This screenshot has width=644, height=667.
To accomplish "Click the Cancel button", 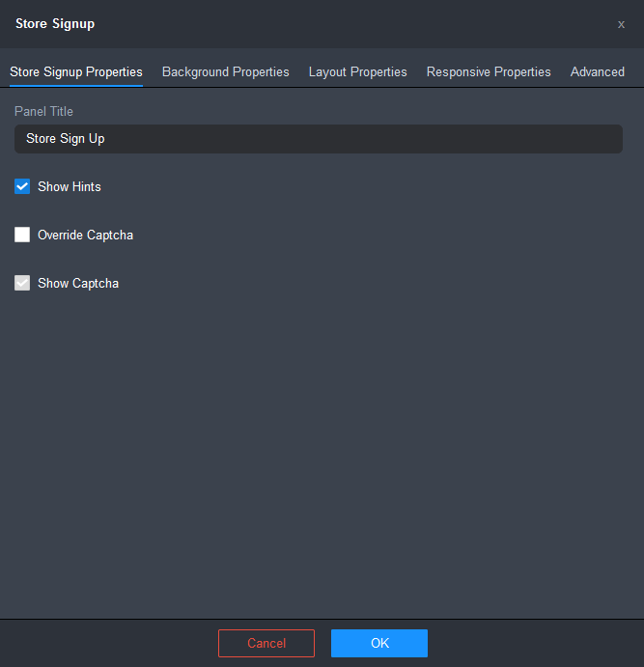I will (266, 643).
